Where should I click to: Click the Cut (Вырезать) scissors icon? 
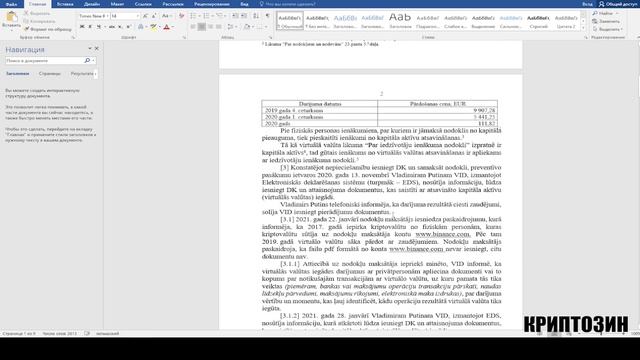coord(26,13)
